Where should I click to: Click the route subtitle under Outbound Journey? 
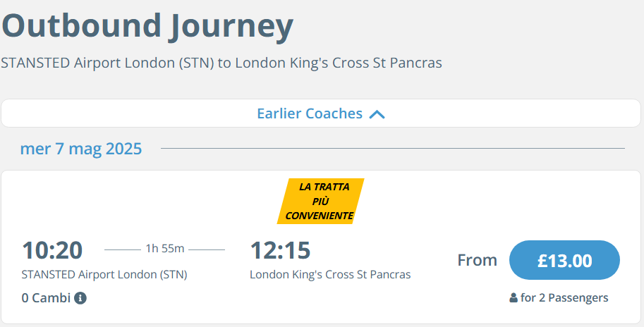[221, 63]
